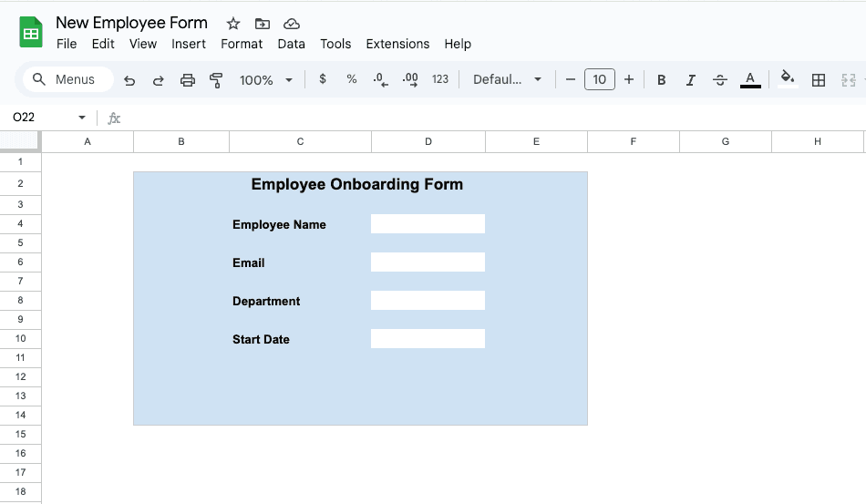This screenshot has width=866, height=504.
Task: Open the Default font dropdown
Action: 507,79
